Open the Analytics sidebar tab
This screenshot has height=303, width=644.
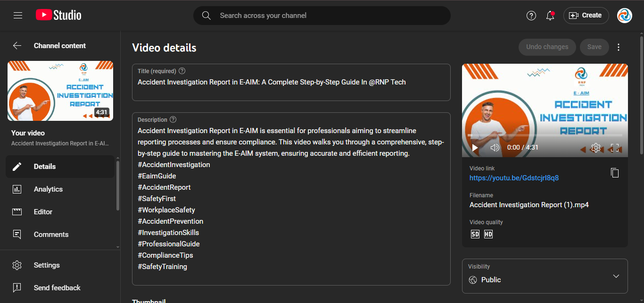(x=48, y=189)
